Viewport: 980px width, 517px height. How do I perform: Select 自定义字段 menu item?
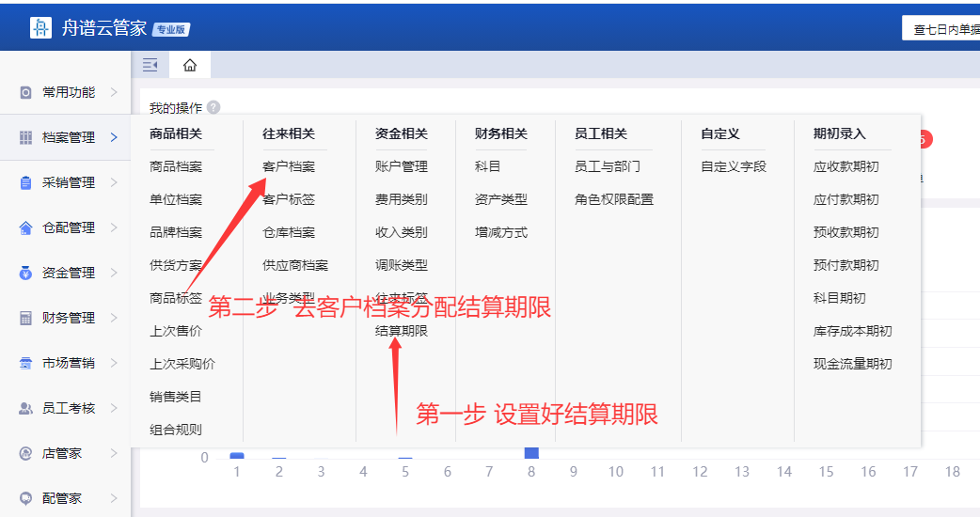(x=734, y=166)
